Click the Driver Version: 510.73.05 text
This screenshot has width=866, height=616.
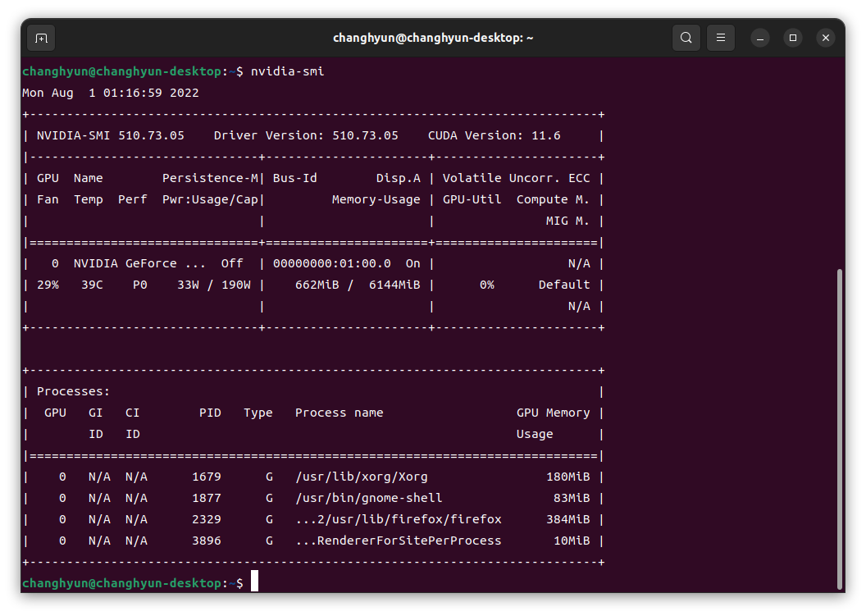pyautogui.click(x=306, y=135)
